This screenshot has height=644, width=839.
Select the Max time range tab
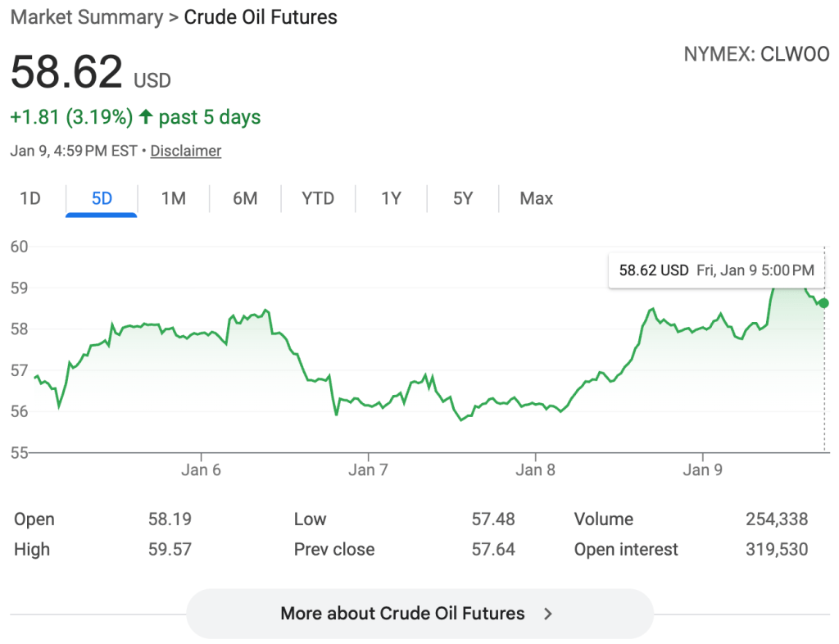coord(537,198)
